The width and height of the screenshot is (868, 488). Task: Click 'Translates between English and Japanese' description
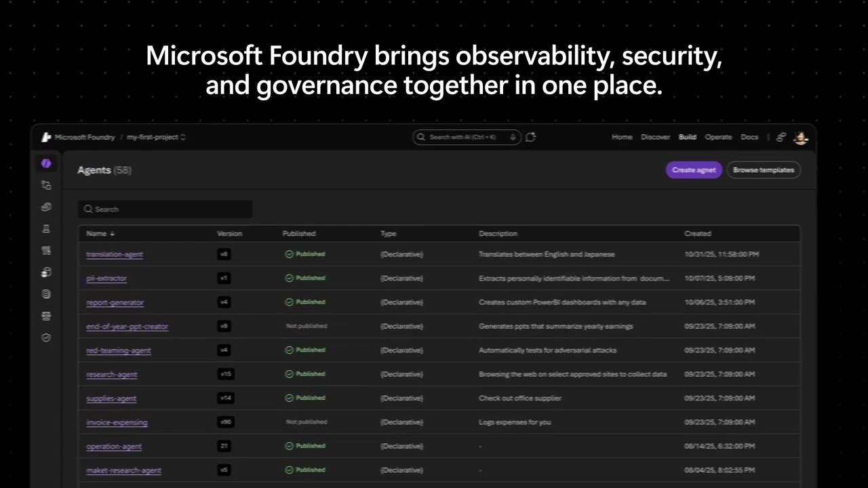pyautogui.click(x=547, y=254)
